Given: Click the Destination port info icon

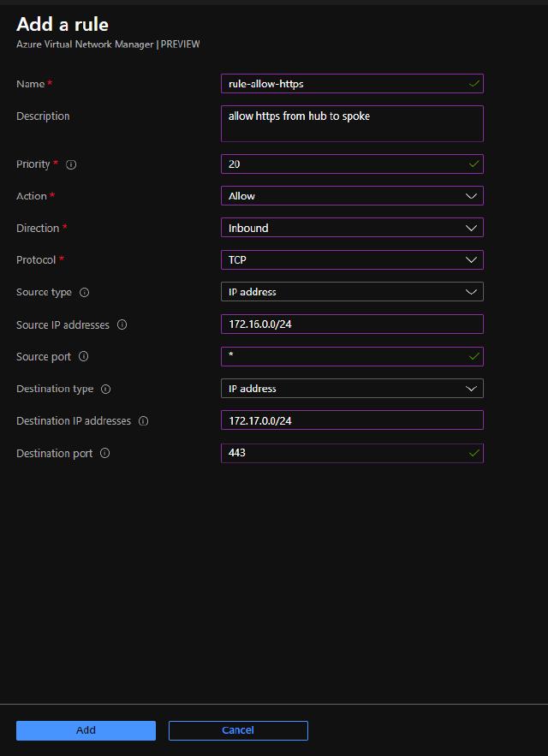Looking at the screenshot, I should [104, 454].
